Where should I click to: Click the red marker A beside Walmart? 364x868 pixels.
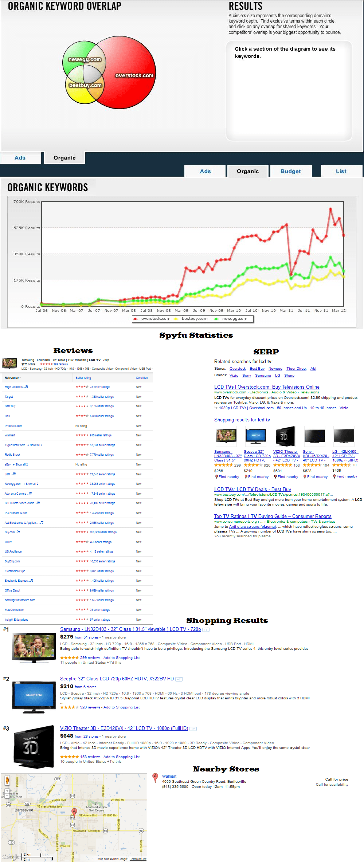click(155, 777)
